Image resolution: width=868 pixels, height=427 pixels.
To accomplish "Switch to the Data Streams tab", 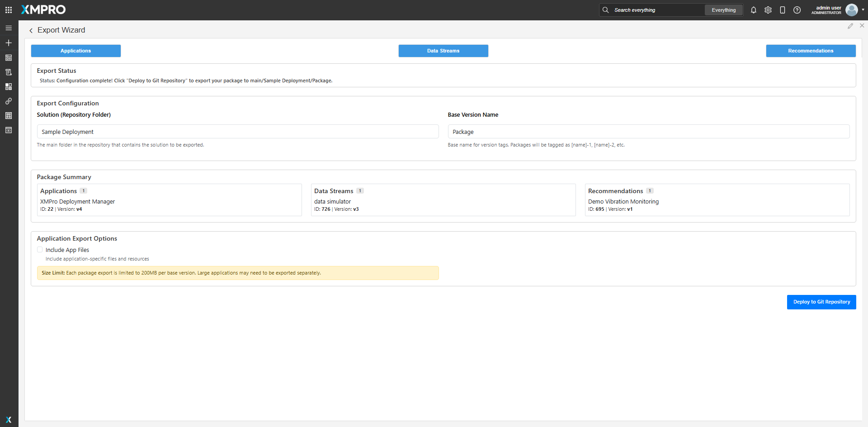I will pyautogui.click(x=443, y=51).
